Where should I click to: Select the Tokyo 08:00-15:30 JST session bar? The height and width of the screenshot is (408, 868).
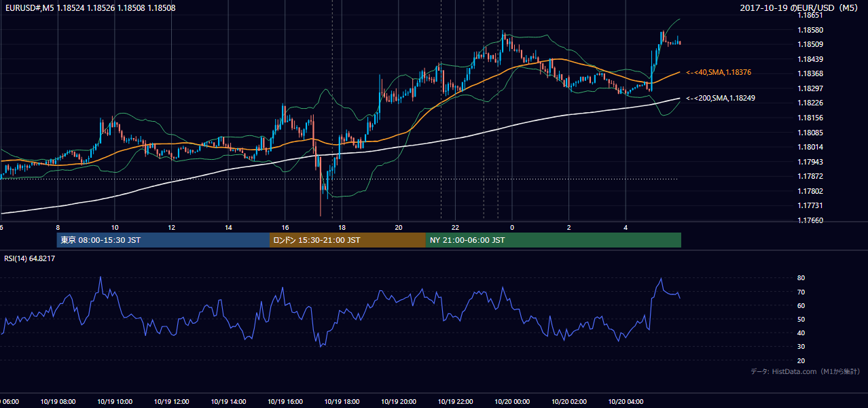click(163, 240)
